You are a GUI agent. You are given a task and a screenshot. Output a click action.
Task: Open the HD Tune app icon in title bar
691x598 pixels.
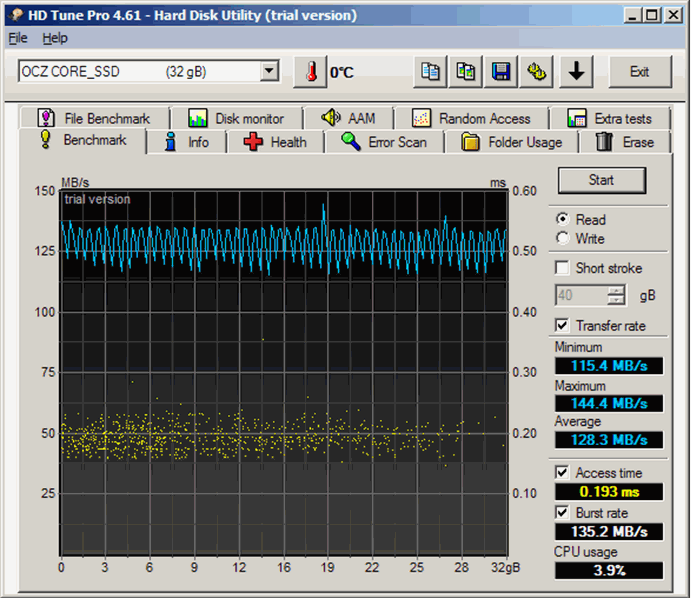16,15
